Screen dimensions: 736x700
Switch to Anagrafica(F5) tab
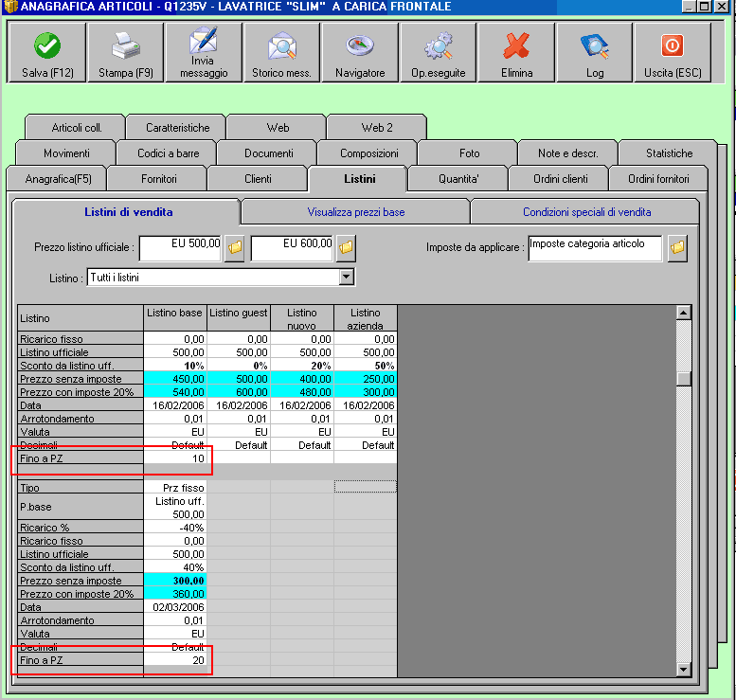click(58, 178)
